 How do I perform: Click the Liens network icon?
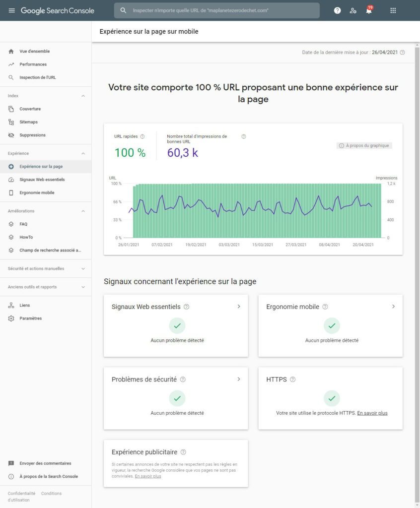click(x=11, y=305)
